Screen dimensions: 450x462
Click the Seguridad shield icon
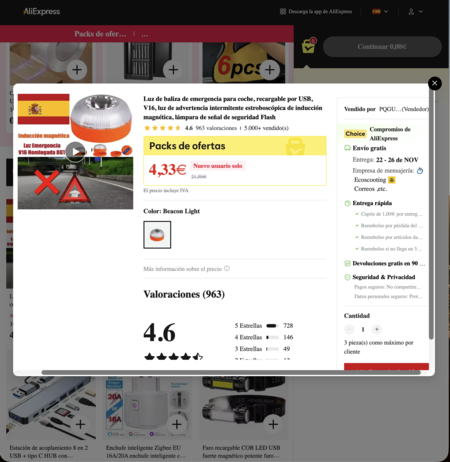pos(347,277)
